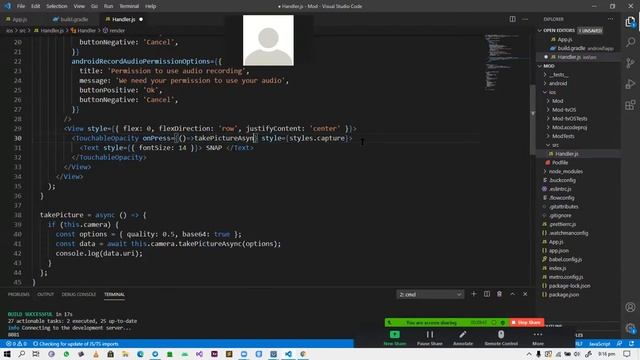Click the '1 UNSAVED' badge in Open Editors

pyautogui.click(x=590, y=31)
